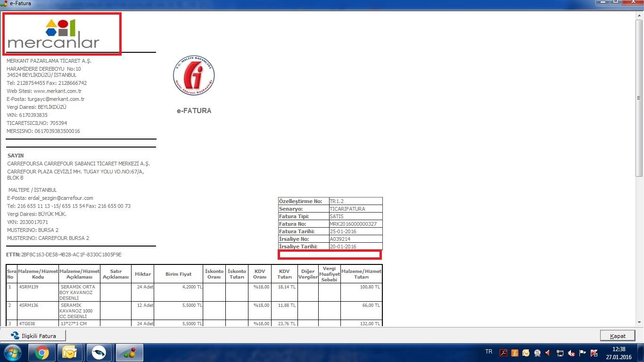Select the colored balls app taskbar button
This screenshot has width=644, height=362.
pyautogui.click(x=130, y=353)
